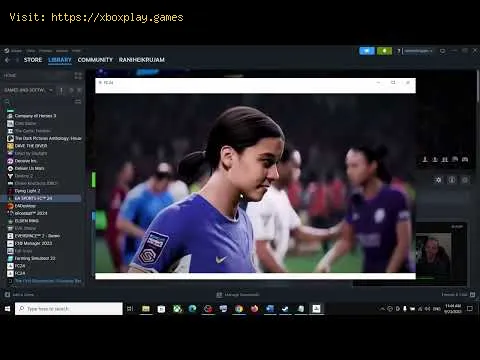The height and width of the screenshot is (360, 480).
Task: Click the Add a Game link
Action: coord(23,295)
